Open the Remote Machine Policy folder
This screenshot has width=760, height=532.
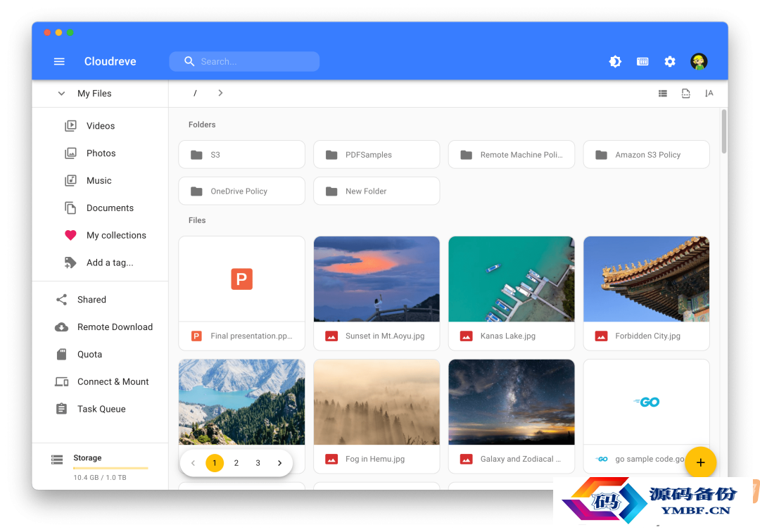pos(512,155)
